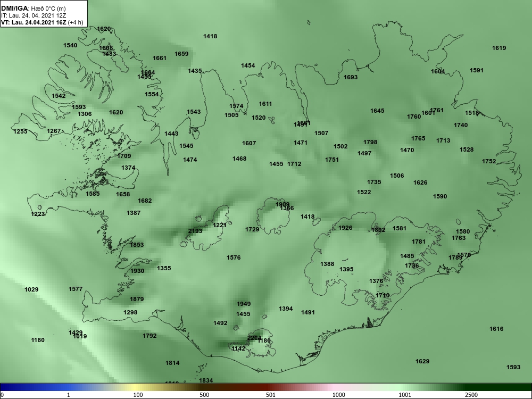532x399 pixels.
Task: Select the VT: Lau. 24.04.2021 16Z line
Action: (x=42, y=22)
